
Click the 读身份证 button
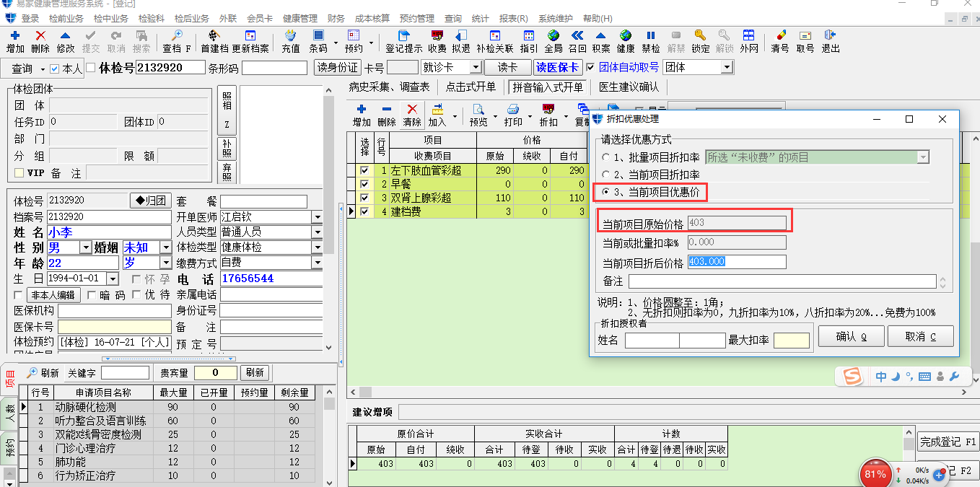(x=338, y=67)
